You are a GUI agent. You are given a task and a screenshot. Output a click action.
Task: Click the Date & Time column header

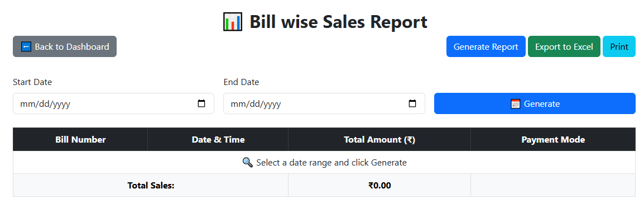[x=218, y=140]
